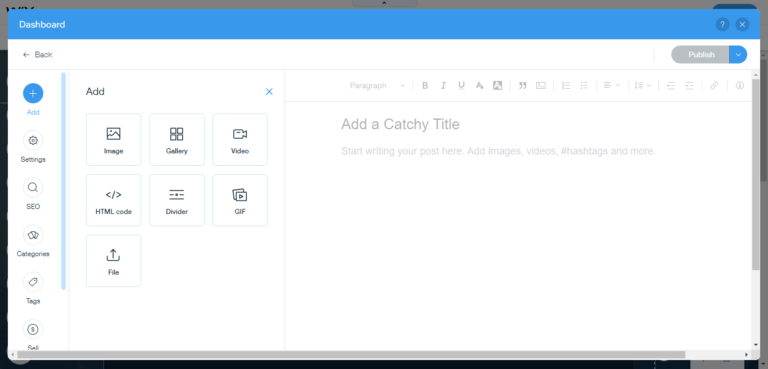Insert a code snippet block
Screen dimensions: 768x369
coord(541,85)
